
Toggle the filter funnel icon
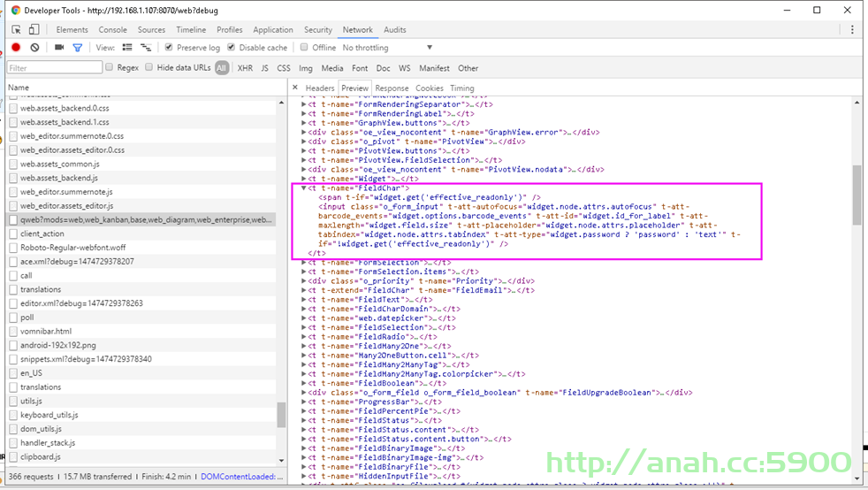[78, 48]
